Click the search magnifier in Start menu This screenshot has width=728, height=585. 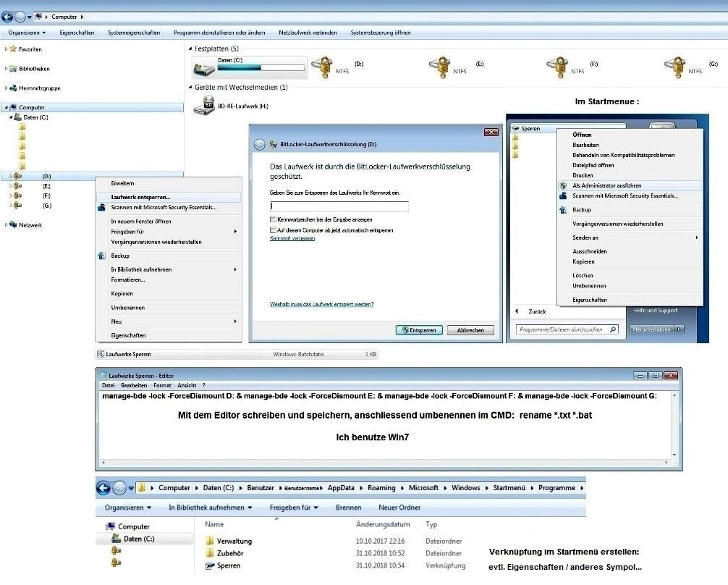[x=613, y=329]
